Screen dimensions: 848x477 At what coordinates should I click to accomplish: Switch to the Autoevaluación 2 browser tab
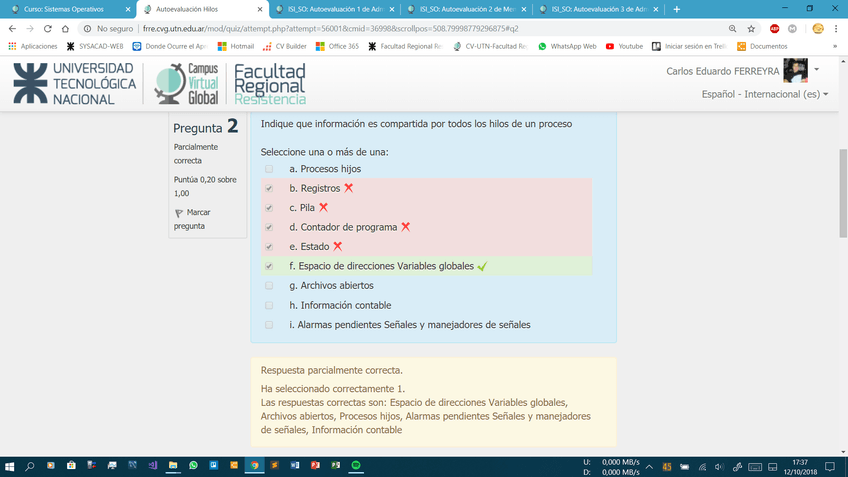click(464, 9)
